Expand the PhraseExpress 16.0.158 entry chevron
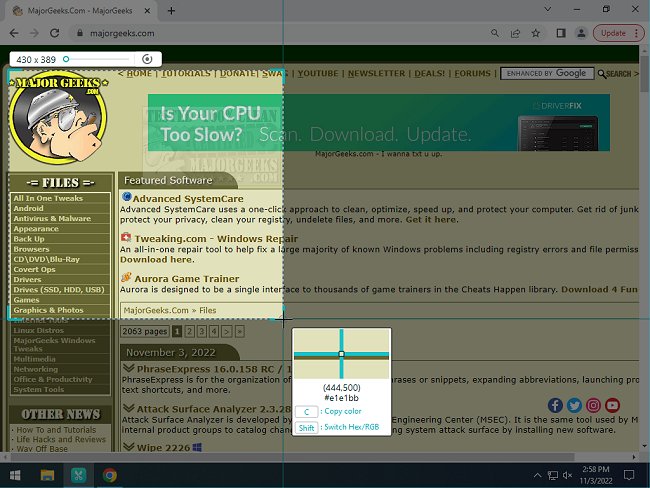The height and width of the screenshot is (488, 650). (x=129, y=368)
